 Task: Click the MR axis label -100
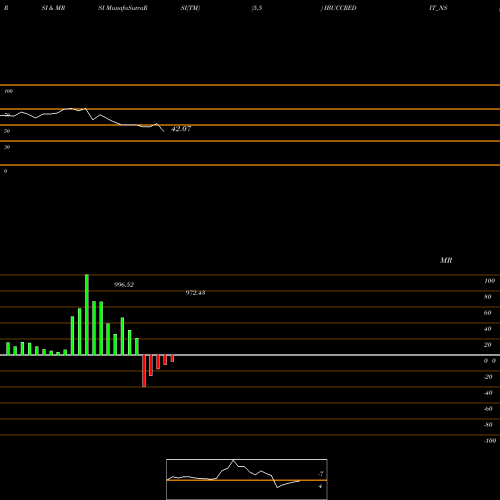tap(490, 441)
